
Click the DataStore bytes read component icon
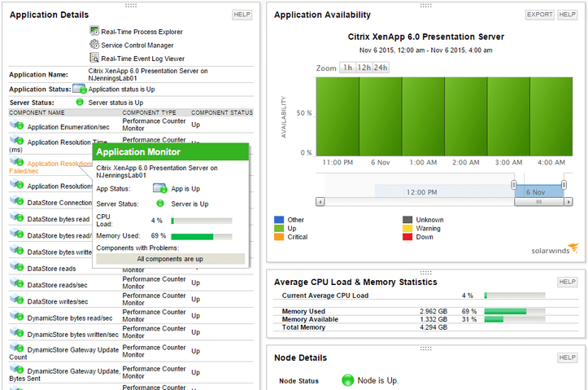pyautogui.click(x=16, y=217)
